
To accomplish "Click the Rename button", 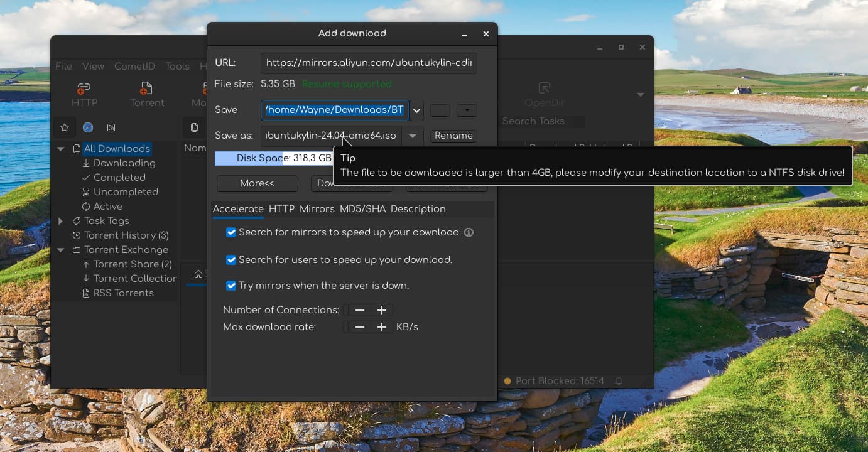I will pyautogui.click(x=453, y=136).
